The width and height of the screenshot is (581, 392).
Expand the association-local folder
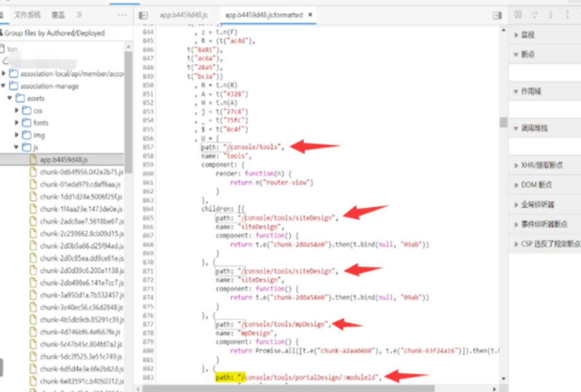5,74
